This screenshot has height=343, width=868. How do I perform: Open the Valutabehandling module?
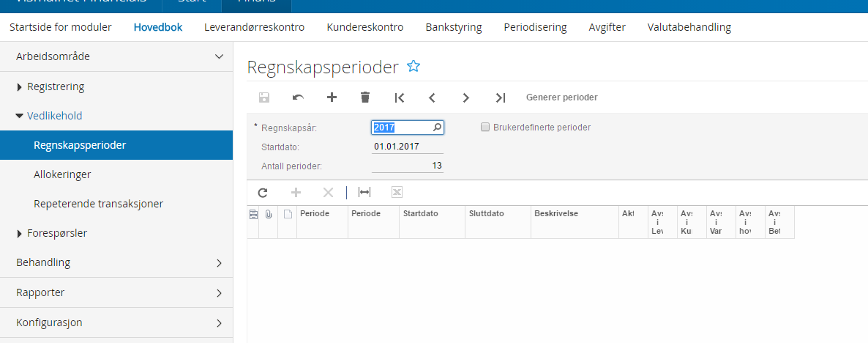689,27
